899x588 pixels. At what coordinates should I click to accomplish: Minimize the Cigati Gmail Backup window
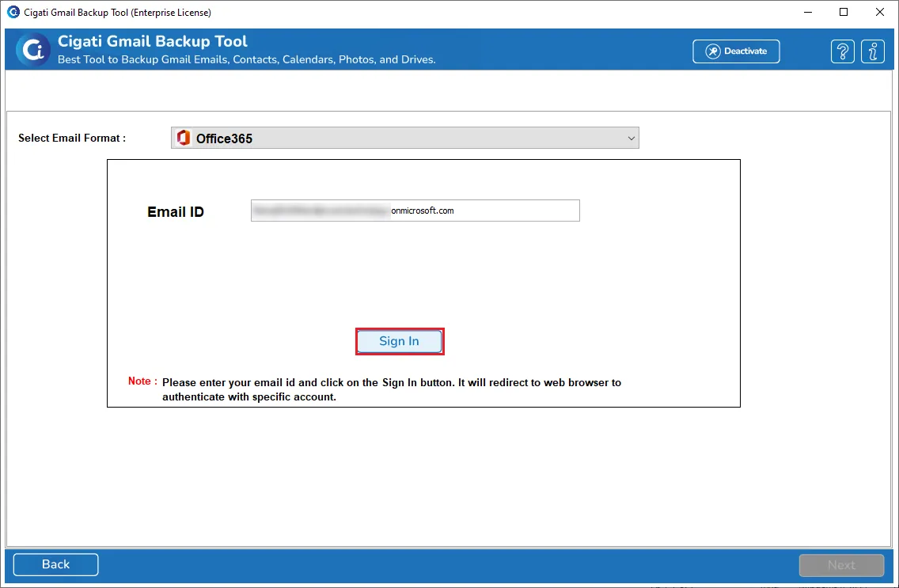pos(808,12)
